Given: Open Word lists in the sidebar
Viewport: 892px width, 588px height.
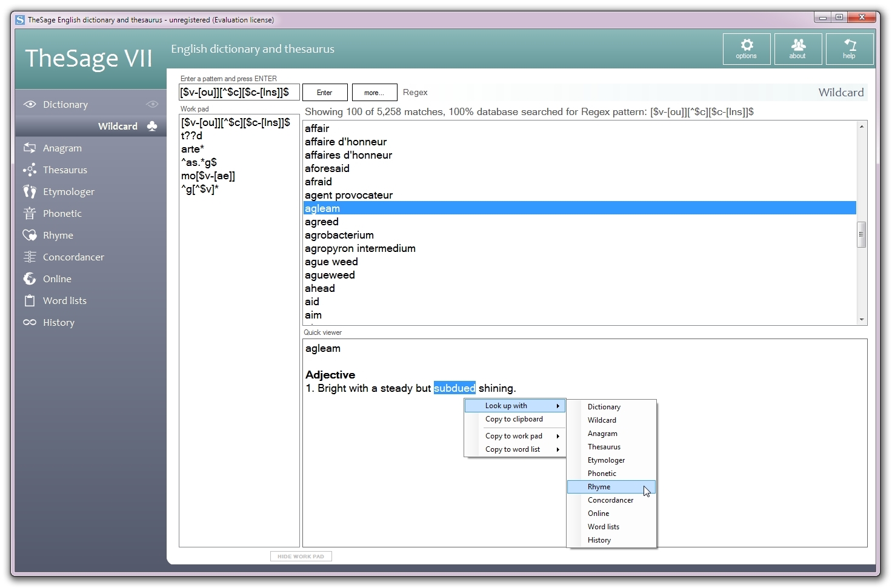Looking at the screenshot, I should 91,300.
